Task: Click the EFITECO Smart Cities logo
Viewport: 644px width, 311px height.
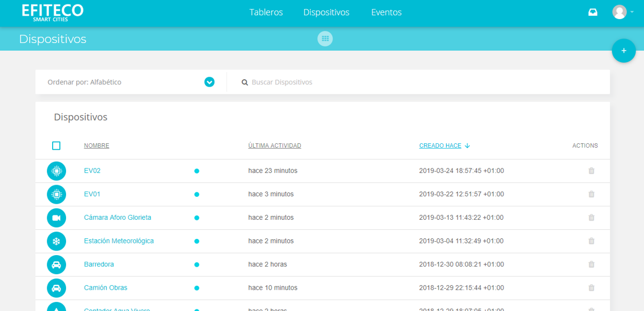Action: [x=53, y=13]
